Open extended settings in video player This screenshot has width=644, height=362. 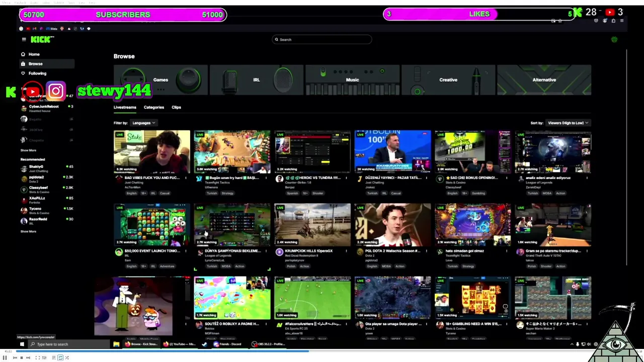coord(44,357)
